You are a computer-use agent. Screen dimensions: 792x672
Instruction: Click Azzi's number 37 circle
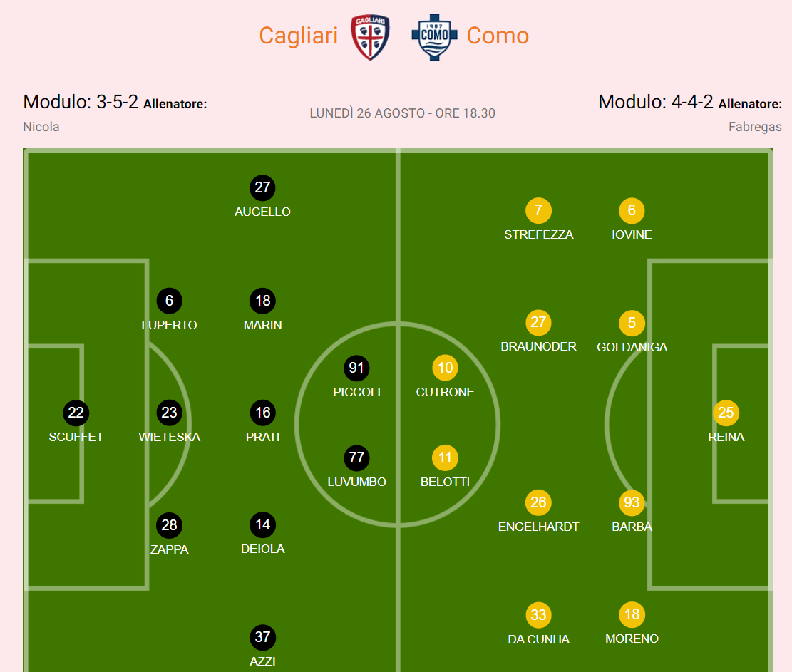click(x=262, y=637)
